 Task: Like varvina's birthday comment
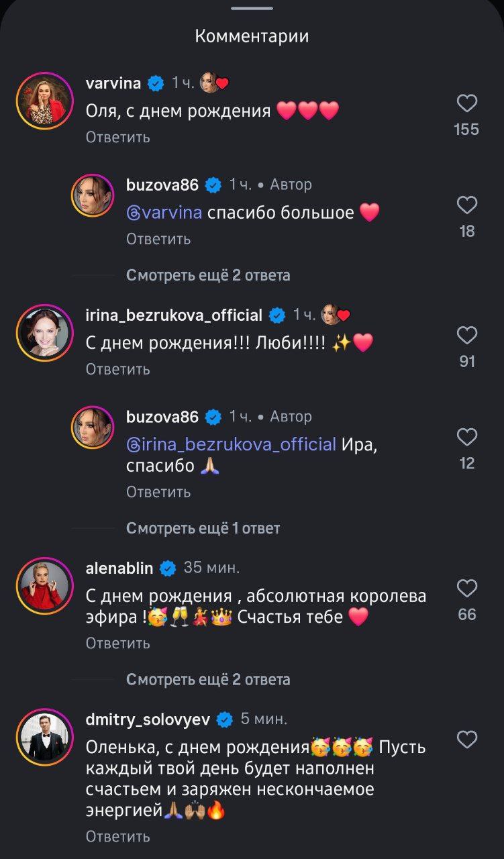466,103
